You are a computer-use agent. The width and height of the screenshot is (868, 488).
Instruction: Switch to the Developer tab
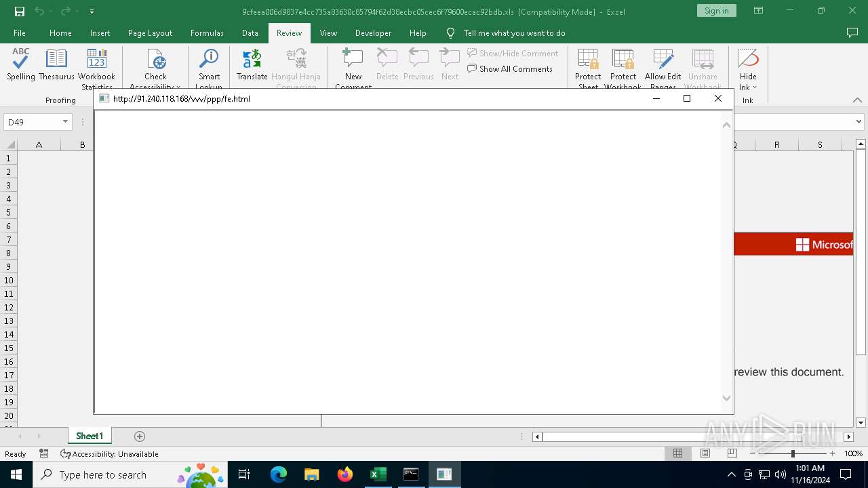click(373, 33)
